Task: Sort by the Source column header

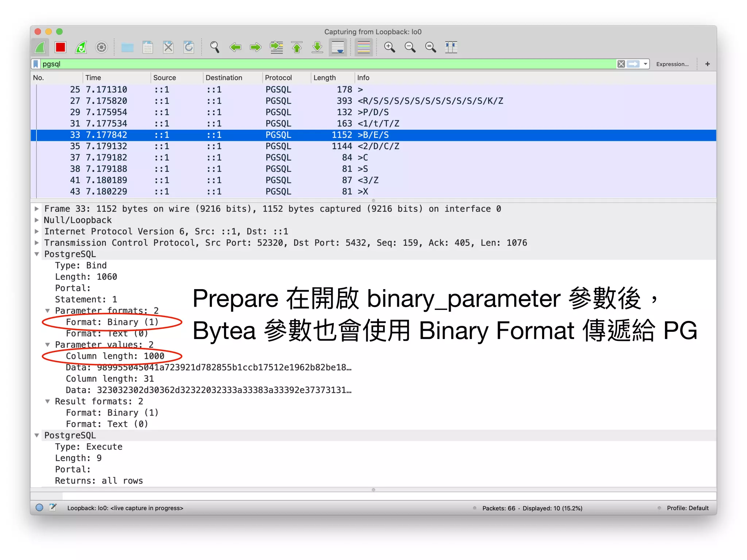Action: [177, 78]
